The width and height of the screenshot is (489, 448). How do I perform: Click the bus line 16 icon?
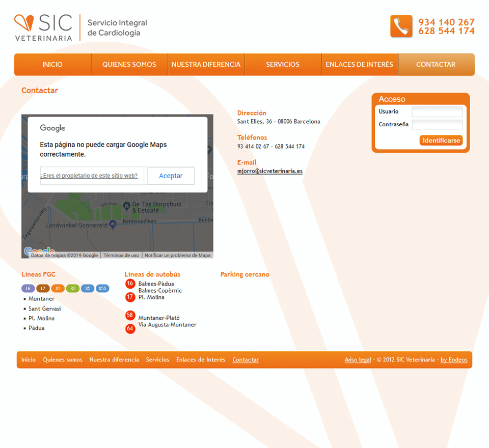point(130,284)
